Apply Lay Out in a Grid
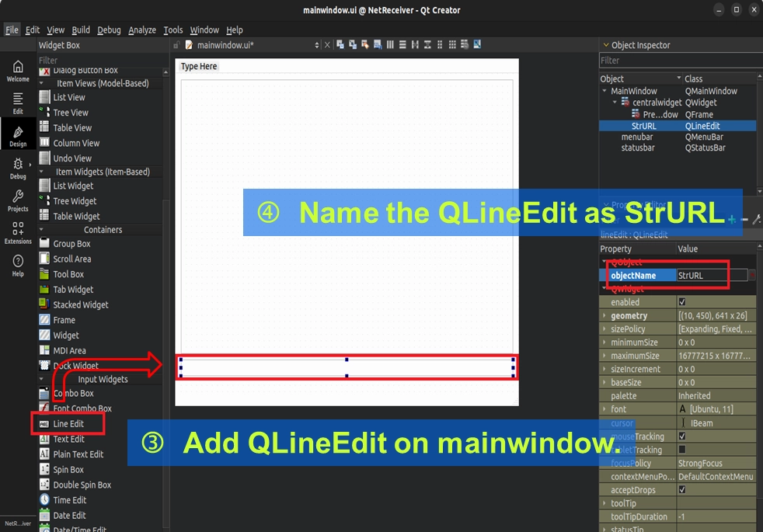 point(452,45)
